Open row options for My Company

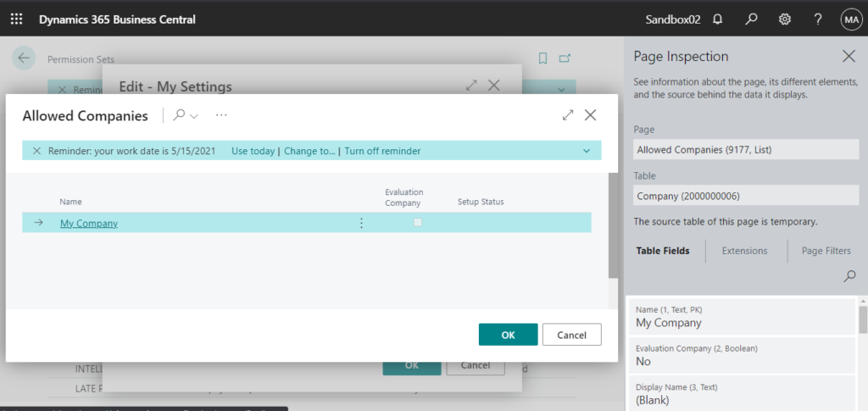click(x=361, y=223)
